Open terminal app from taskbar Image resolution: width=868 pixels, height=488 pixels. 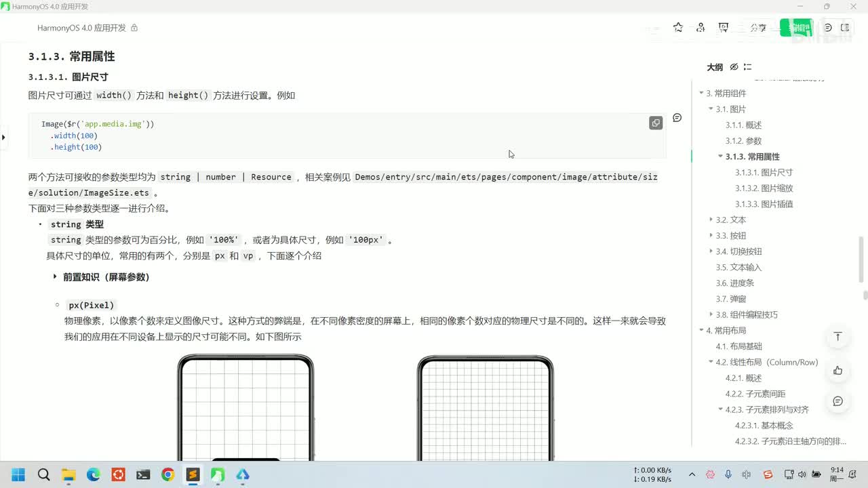click(143, 474)
